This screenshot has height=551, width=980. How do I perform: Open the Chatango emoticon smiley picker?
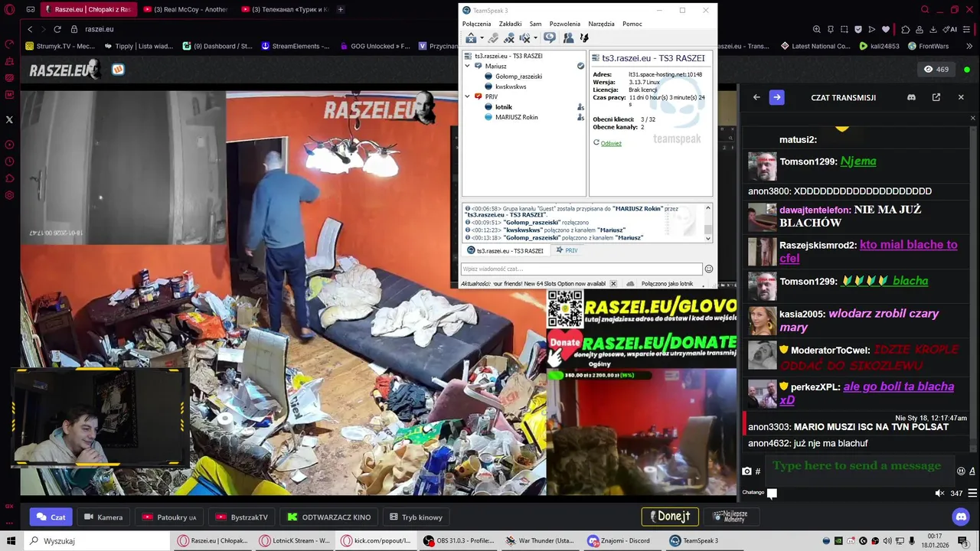coord(961,471)
